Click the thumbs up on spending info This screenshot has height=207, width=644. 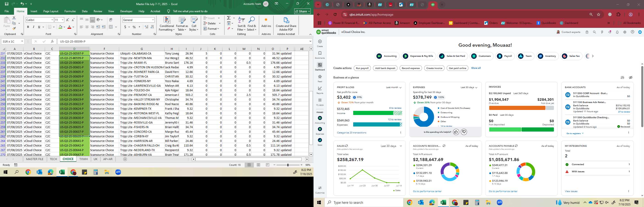456,132
